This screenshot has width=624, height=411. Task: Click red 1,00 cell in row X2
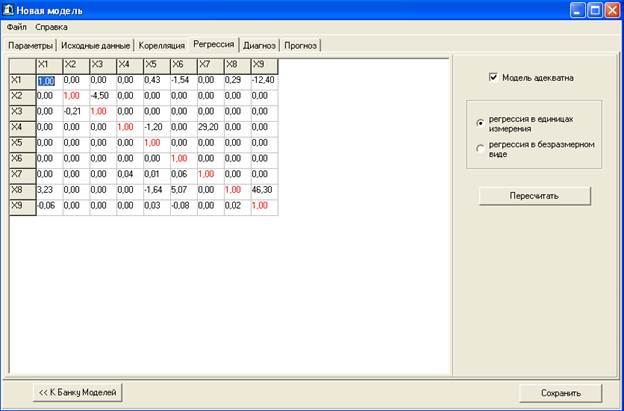point(76,98)
